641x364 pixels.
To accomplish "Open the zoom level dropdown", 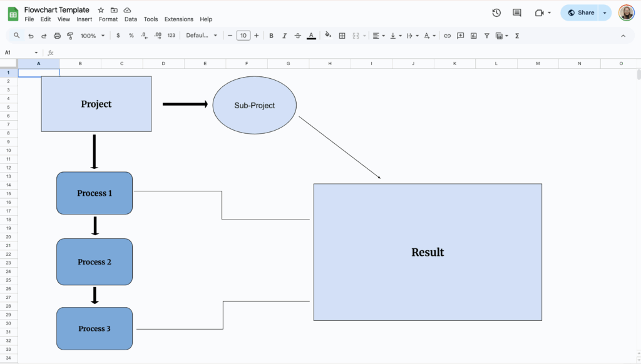I will 91,36.
